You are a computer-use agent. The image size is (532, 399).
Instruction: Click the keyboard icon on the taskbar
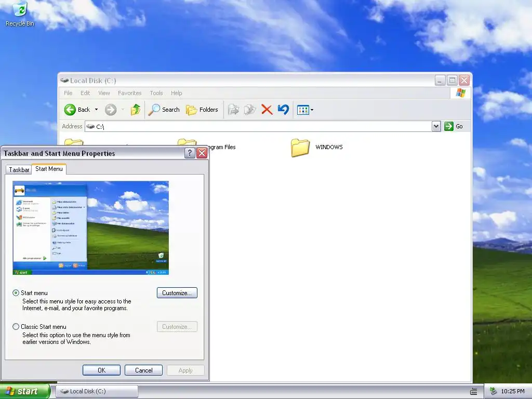coord(474,392)
